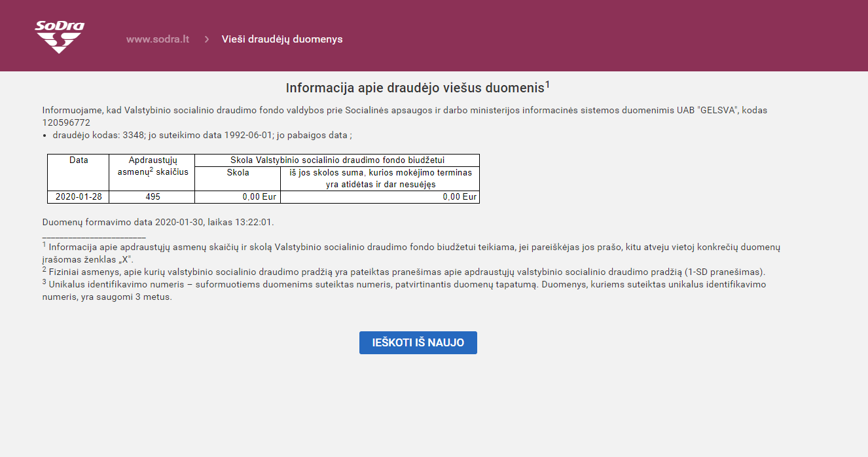
Task: Click the superscript 1 after the heading
Action: (547, 84)
